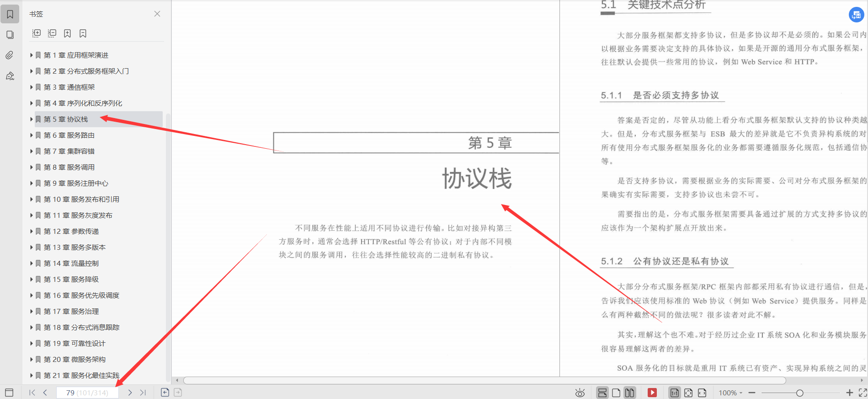
Task: Expand 第 1 章 应用框架演进 bookmark
Action: pos(32,55)
